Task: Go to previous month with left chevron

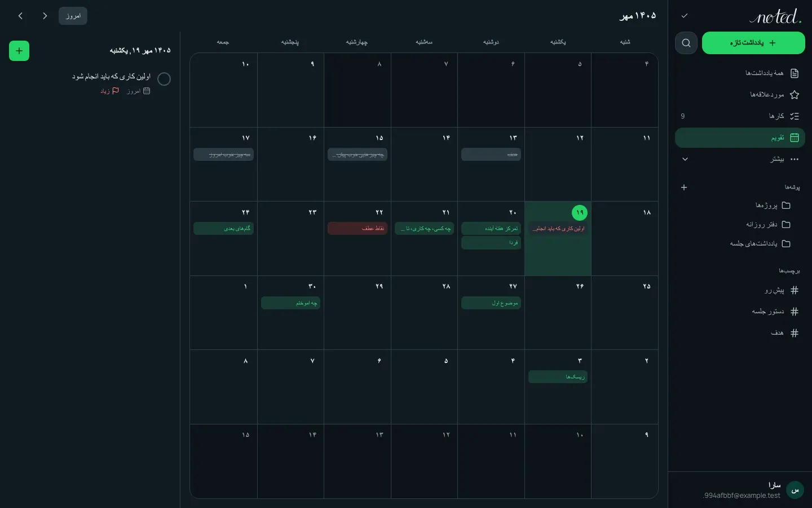Action: coord(20,16)
